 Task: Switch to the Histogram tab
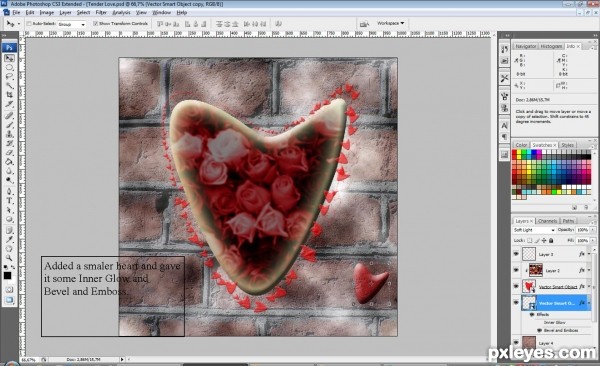pos(551,46)
